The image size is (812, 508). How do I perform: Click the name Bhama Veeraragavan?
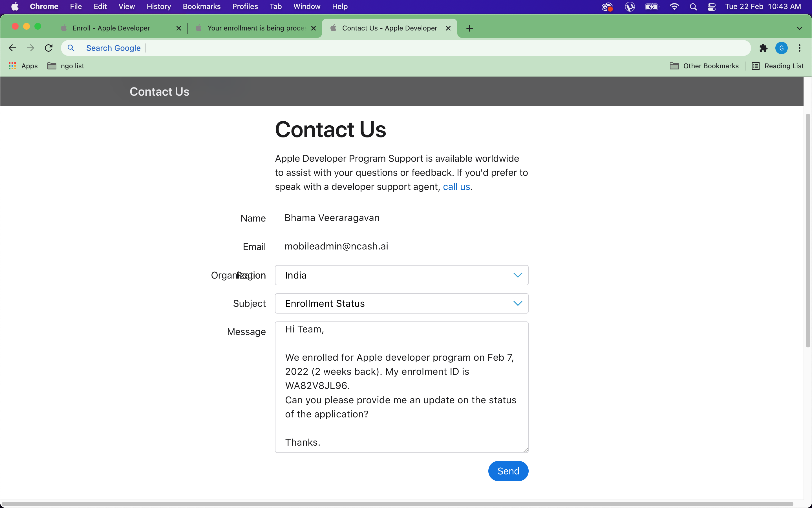(x=332, y=218)
